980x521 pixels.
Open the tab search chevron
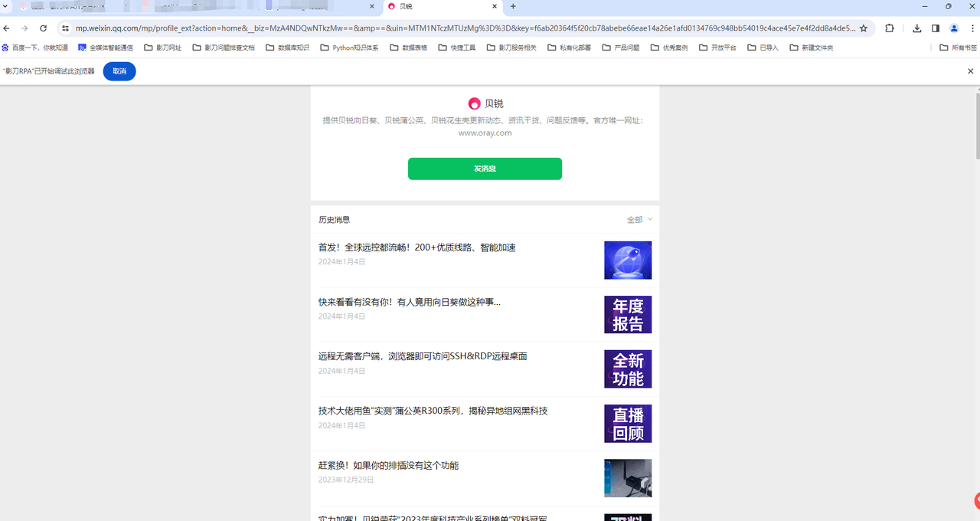coord(6,6)
